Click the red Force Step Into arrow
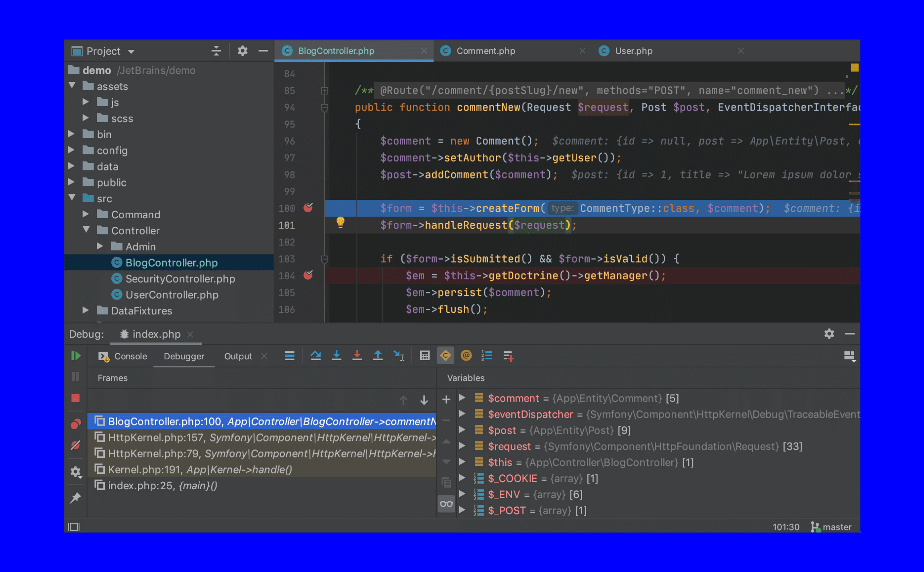The height and width of the screenshot is (572, 924). tap(357, 355)
